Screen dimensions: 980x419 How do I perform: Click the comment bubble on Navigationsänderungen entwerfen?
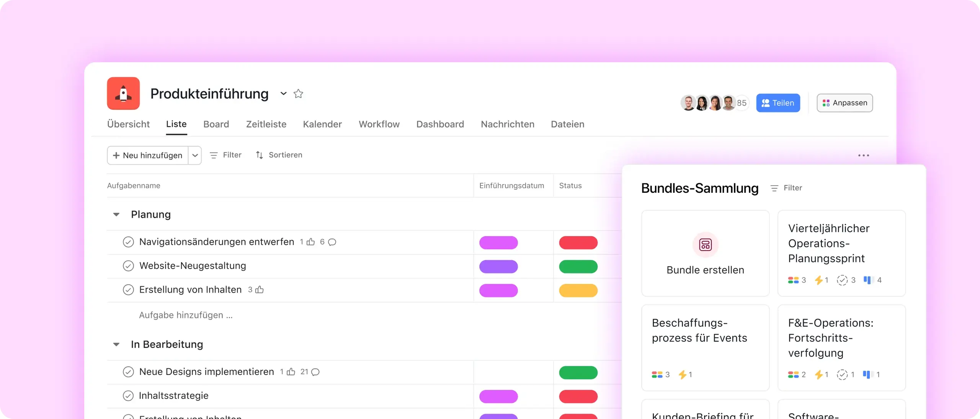(332, 242)
